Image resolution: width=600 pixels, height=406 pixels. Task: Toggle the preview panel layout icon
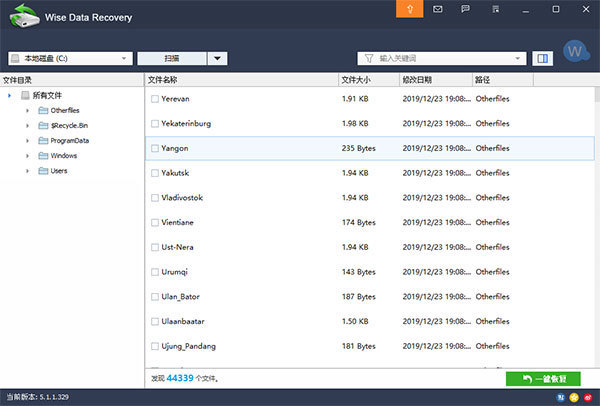tap(542, 59)
